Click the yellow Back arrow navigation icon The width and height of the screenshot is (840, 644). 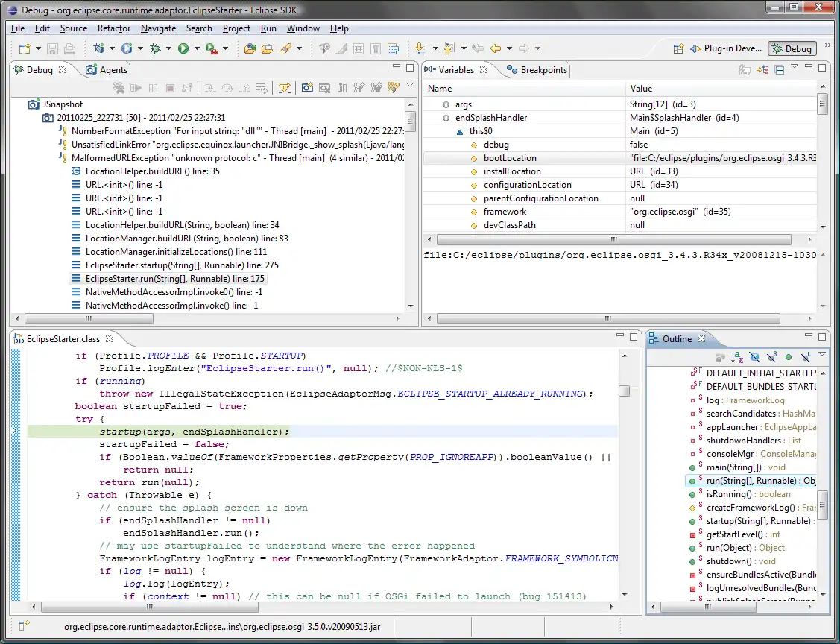click(x=496, y=48)
